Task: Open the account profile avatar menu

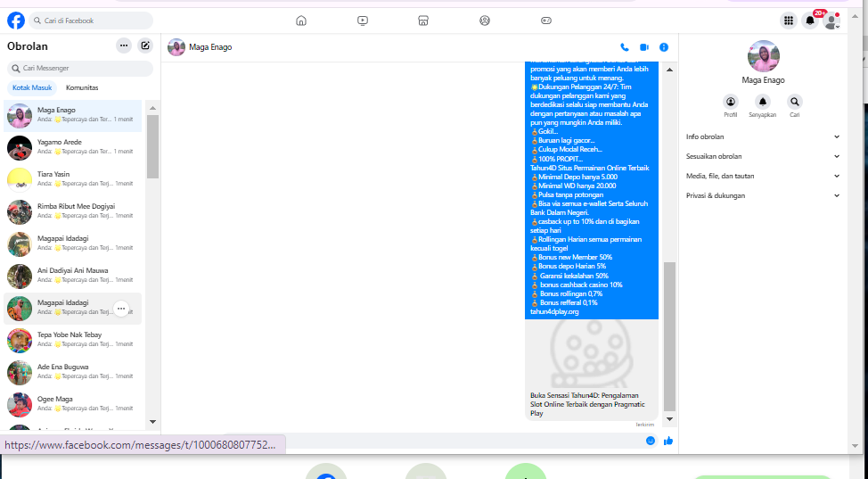Action: pos(831,21)
